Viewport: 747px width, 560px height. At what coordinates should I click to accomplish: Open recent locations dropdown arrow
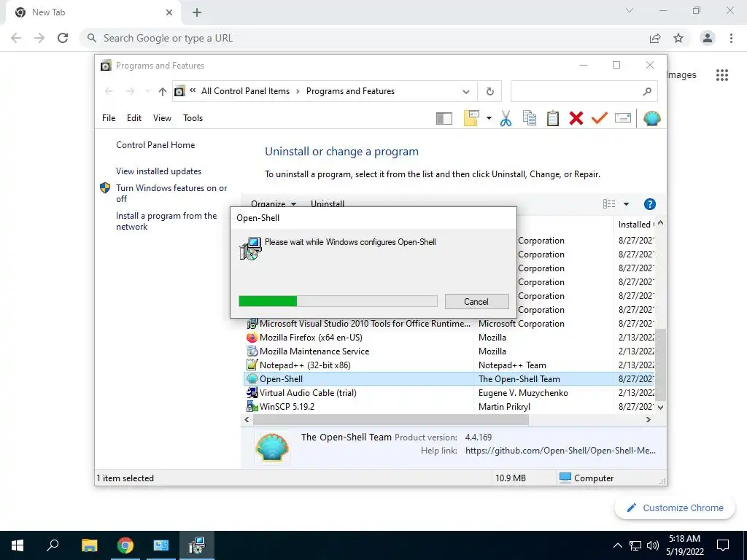click(x=147, y=91)
